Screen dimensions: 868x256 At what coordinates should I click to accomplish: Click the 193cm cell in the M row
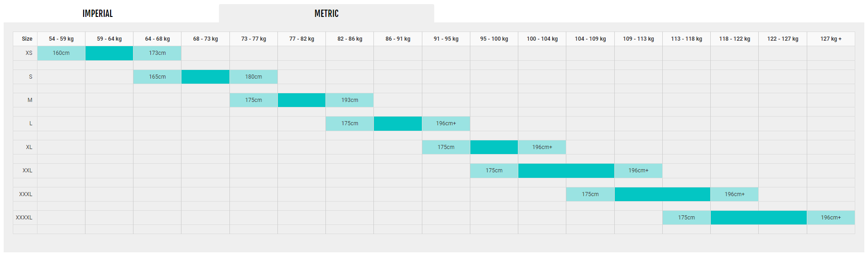(350, 100)
